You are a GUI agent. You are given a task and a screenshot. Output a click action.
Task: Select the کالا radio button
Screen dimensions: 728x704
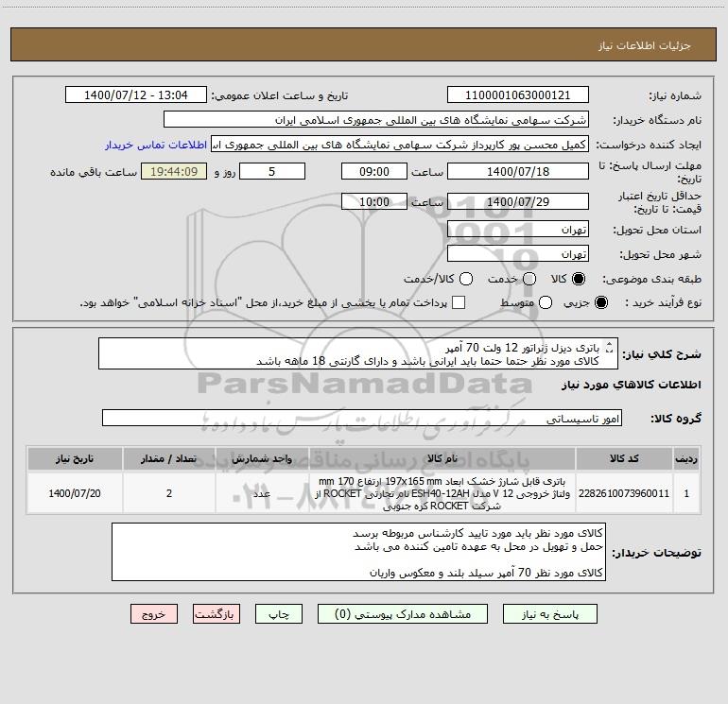579,279
